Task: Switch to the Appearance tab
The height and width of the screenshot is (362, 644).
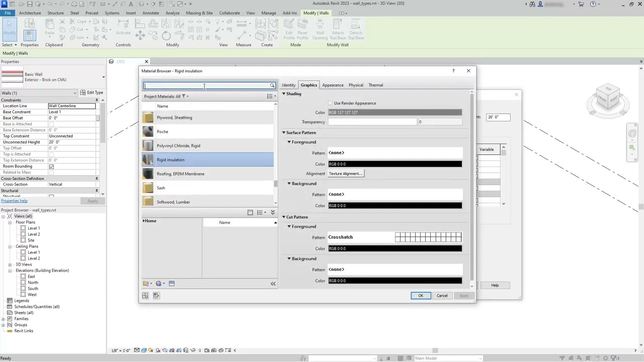Action: click(x=333, y=85)
